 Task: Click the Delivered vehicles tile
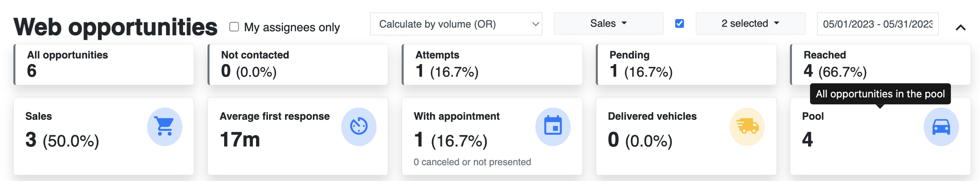click(686, 136)
